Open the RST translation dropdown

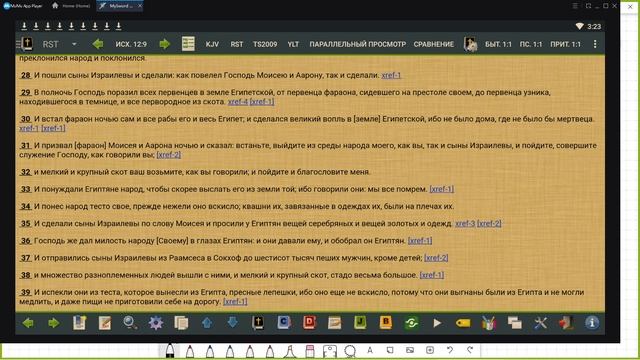pos(59,44)
